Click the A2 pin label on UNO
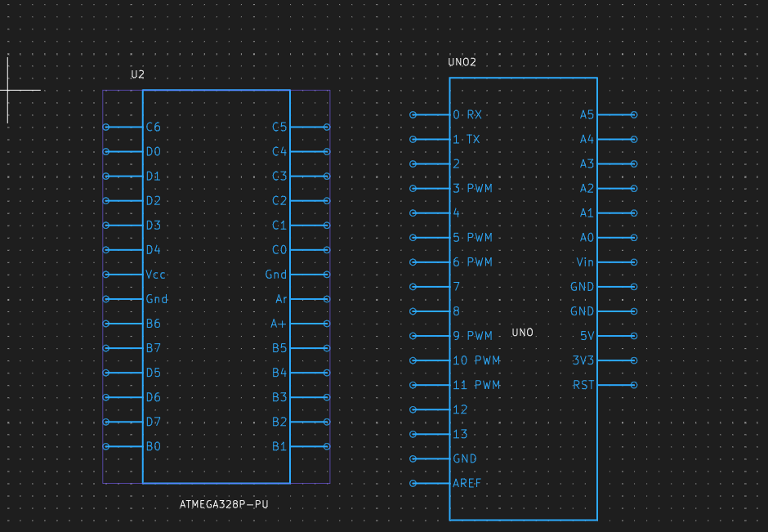 point(587,189)
